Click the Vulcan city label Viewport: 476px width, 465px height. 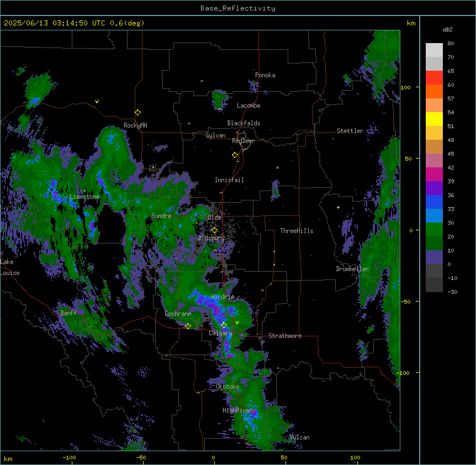coord(299,437)
